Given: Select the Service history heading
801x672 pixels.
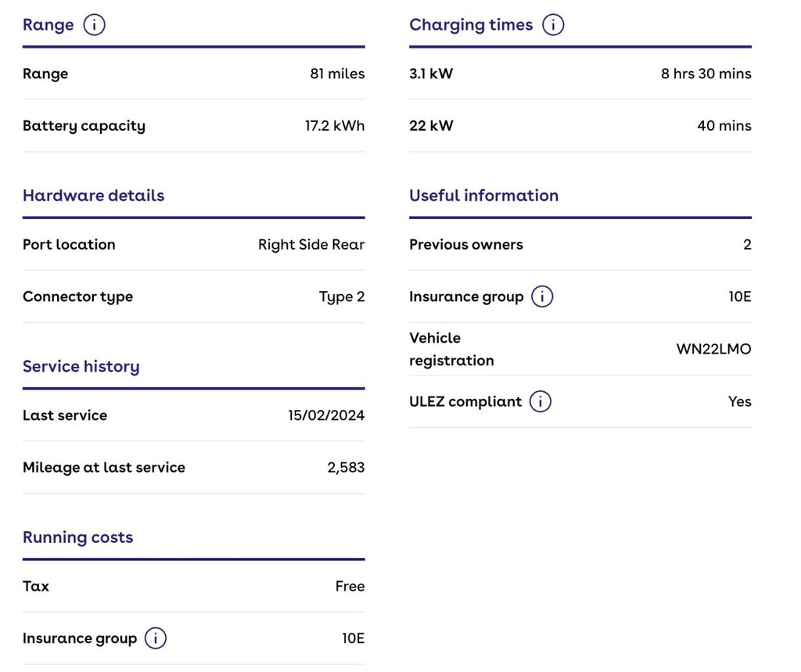Looking at the screenshot, I should [81, 366].
